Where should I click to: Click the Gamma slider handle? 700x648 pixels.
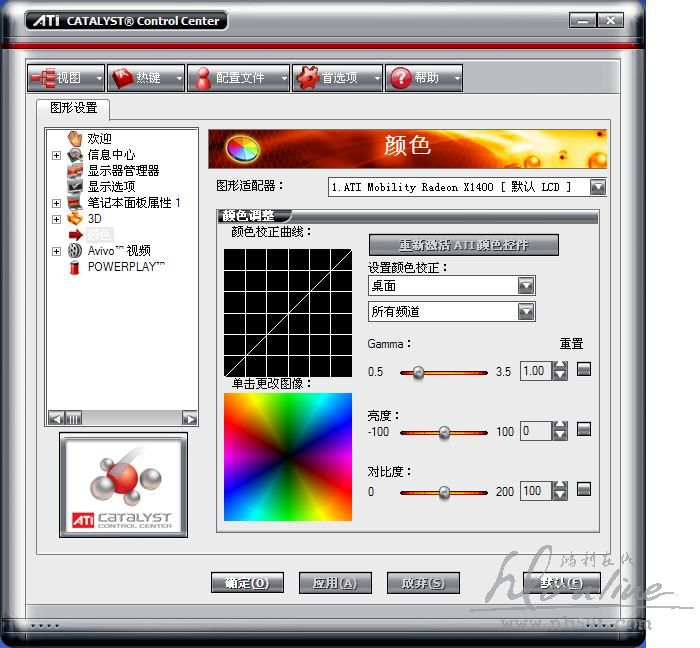(418, 373)
